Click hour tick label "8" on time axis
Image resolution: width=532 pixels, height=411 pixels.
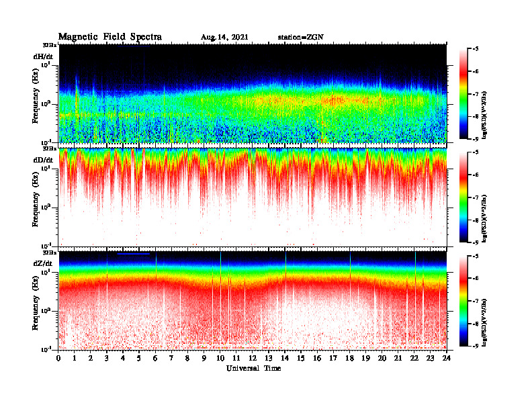187,359
